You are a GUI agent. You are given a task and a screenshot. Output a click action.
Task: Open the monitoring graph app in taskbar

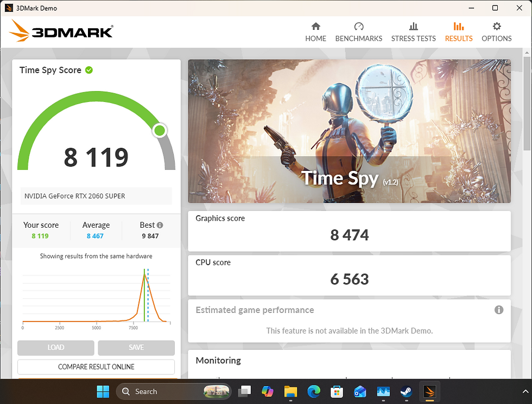(x=383, y=392)
